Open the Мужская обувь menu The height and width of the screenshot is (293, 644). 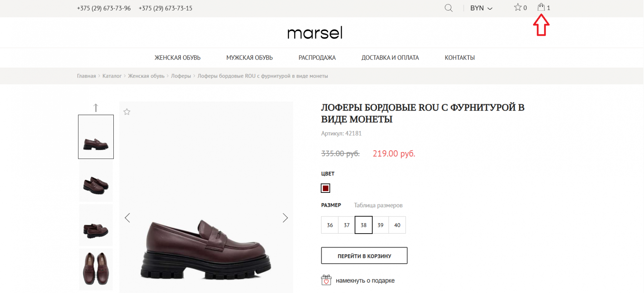[x=249, y=58]
